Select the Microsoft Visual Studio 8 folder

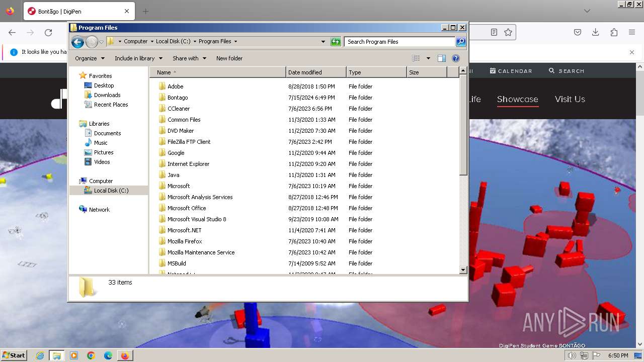(197, 219)
